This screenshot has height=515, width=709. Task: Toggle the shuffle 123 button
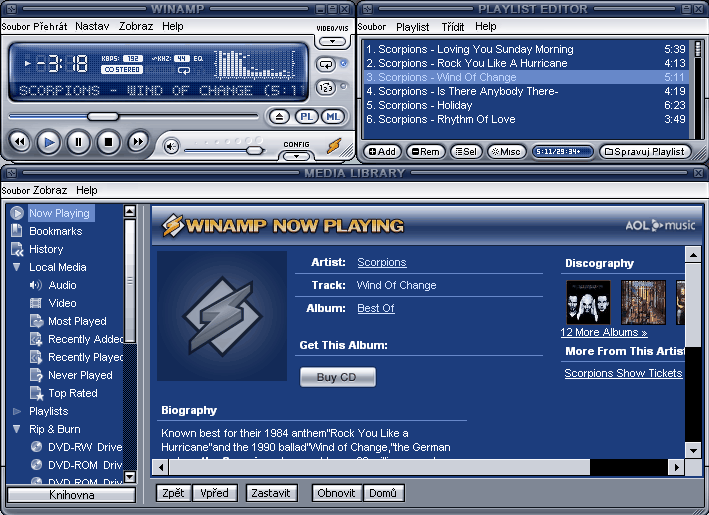[326, 87]
